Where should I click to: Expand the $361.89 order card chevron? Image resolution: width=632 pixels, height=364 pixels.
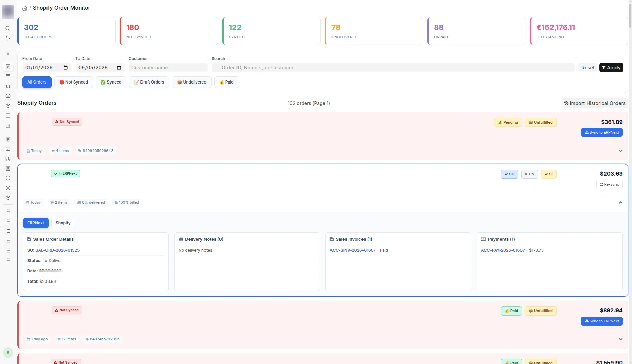(x=621, y=151)
